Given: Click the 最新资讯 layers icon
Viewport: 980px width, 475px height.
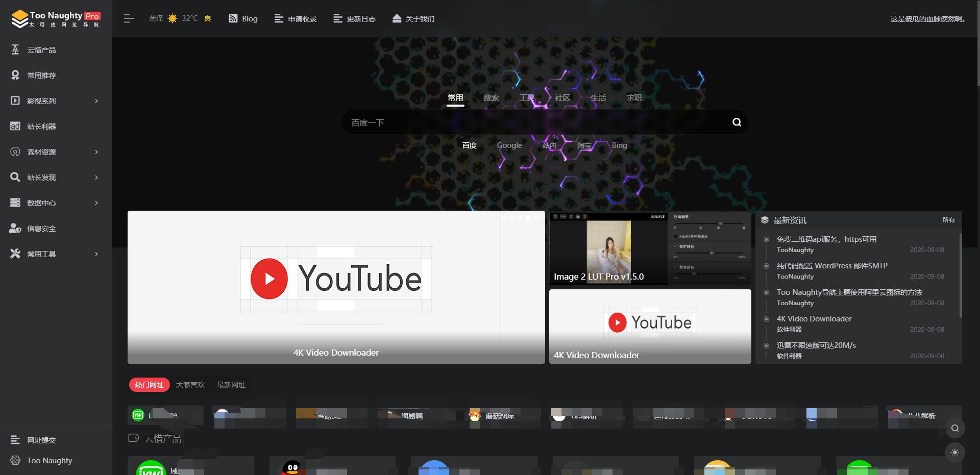Looking at the screenshot, I should (x=765, y=220).
